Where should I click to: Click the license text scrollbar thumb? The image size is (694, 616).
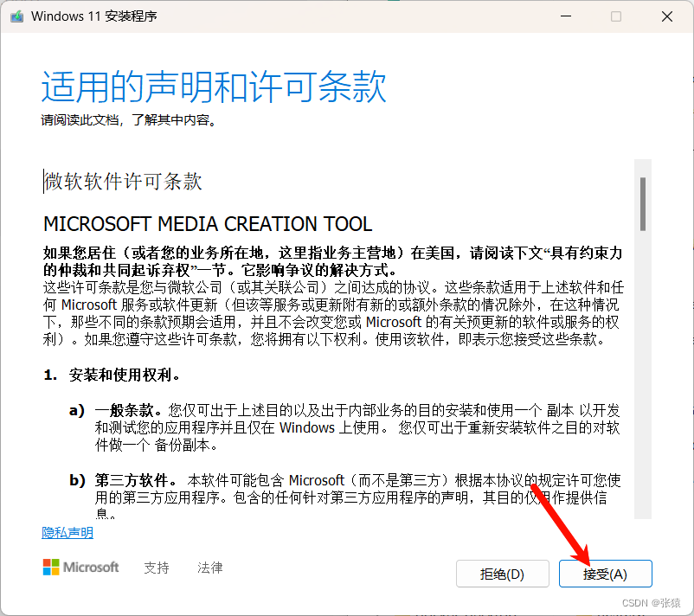(643, 204)
